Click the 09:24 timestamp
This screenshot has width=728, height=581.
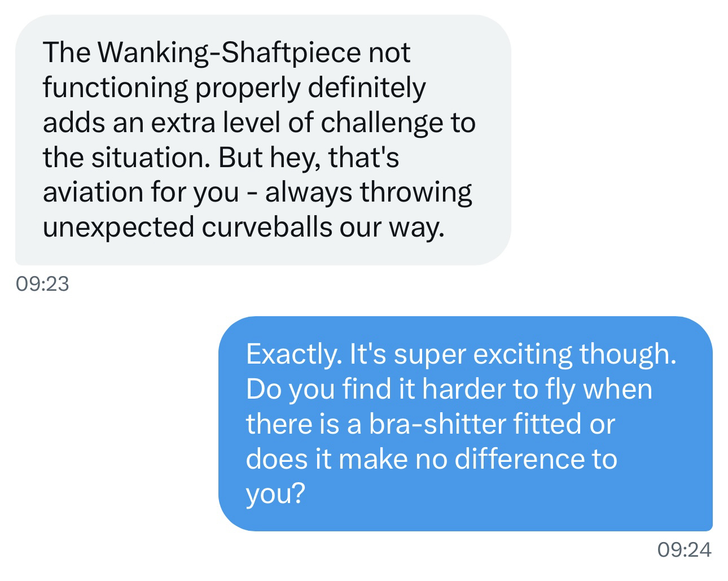685,549
